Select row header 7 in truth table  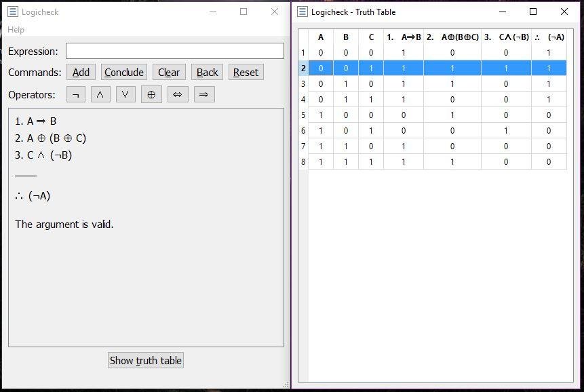point(303,146)
